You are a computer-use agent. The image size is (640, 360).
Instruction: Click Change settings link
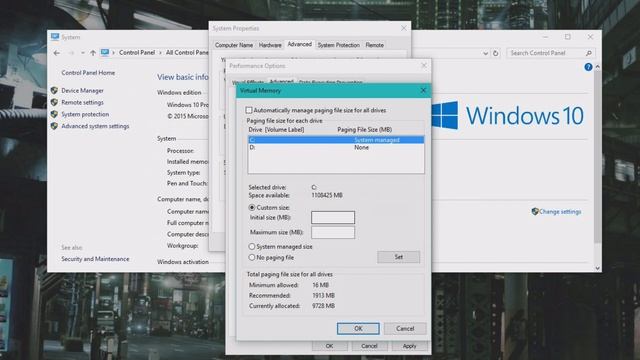point(560,211)
